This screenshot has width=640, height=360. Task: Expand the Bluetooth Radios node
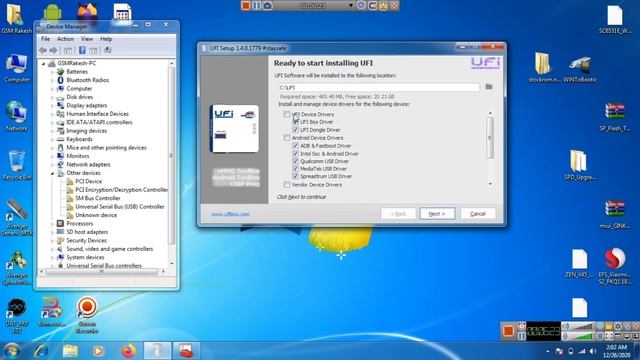click(x=52, y=80)
